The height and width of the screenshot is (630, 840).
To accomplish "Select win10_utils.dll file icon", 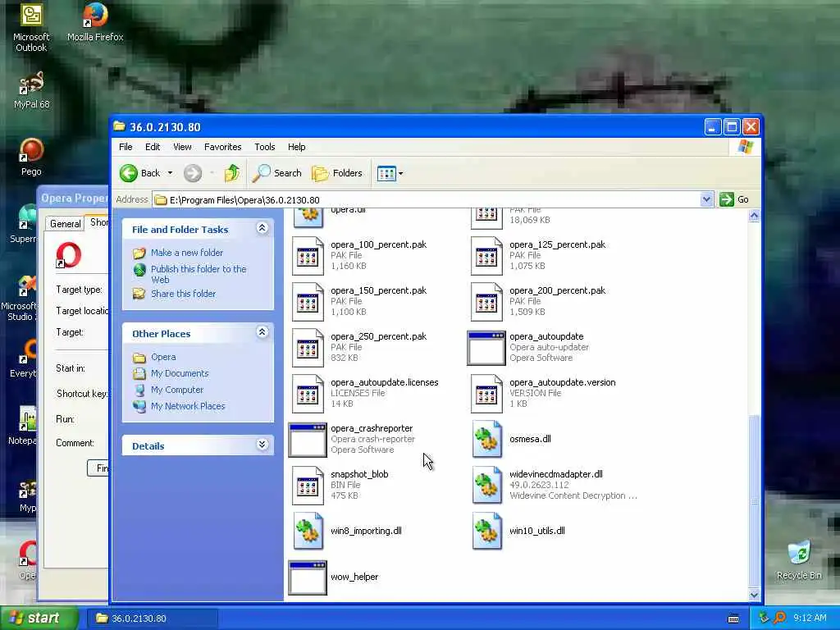I will [x=487, y=531].
